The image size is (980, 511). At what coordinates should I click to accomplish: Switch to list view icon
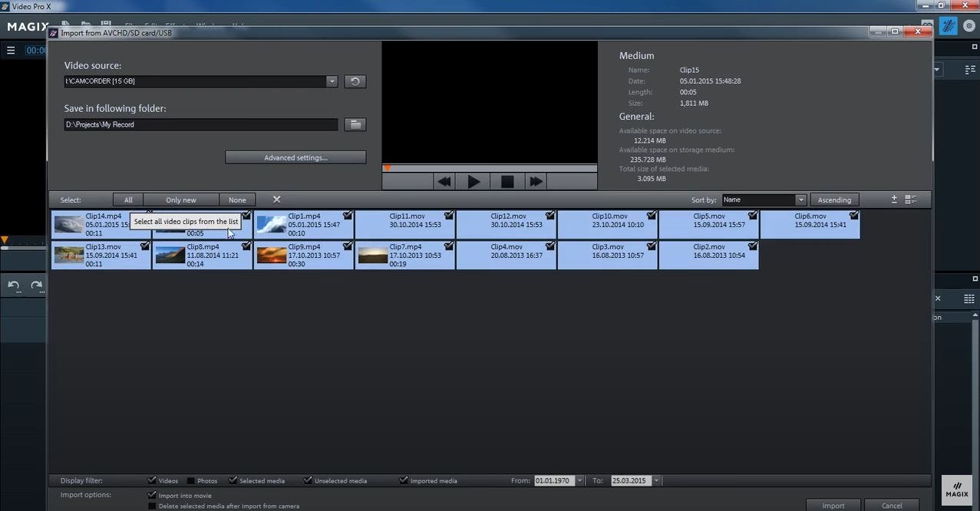[911, 199]
